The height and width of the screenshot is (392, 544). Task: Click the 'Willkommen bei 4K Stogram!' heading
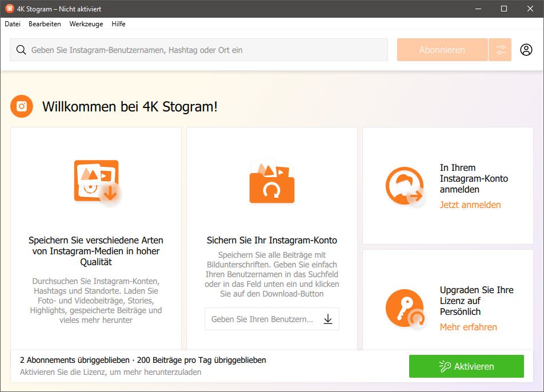point(130,106)
